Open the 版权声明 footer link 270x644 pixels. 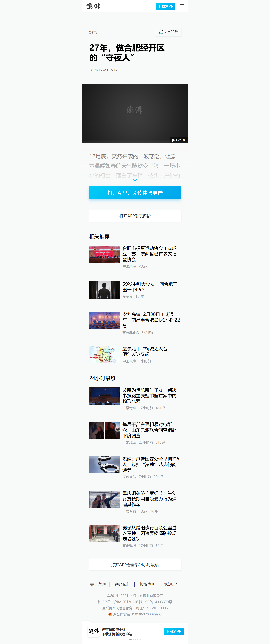pyautogui.click(x=147, y=584)
